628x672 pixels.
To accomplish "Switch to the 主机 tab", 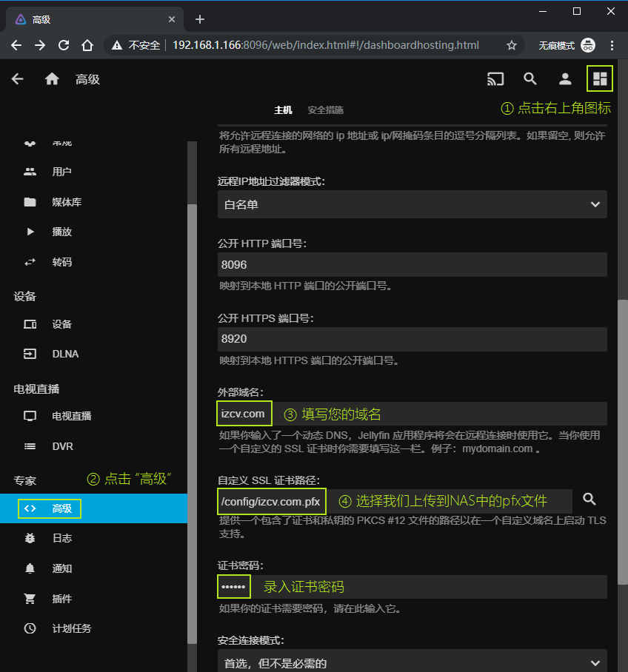I will (283, 110).
